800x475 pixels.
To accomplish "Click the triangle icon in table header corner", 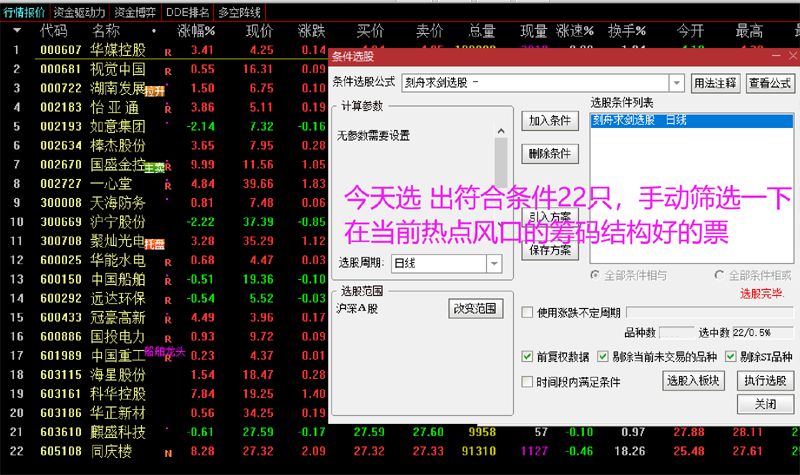I will [16, 31].
